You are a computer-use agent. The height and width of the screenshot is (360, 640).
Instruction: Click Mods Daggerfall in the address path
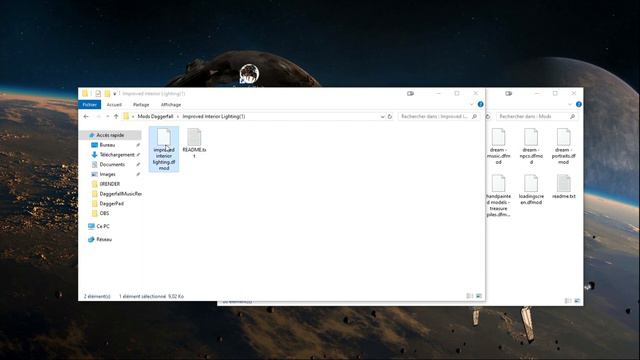click(155, 117)
